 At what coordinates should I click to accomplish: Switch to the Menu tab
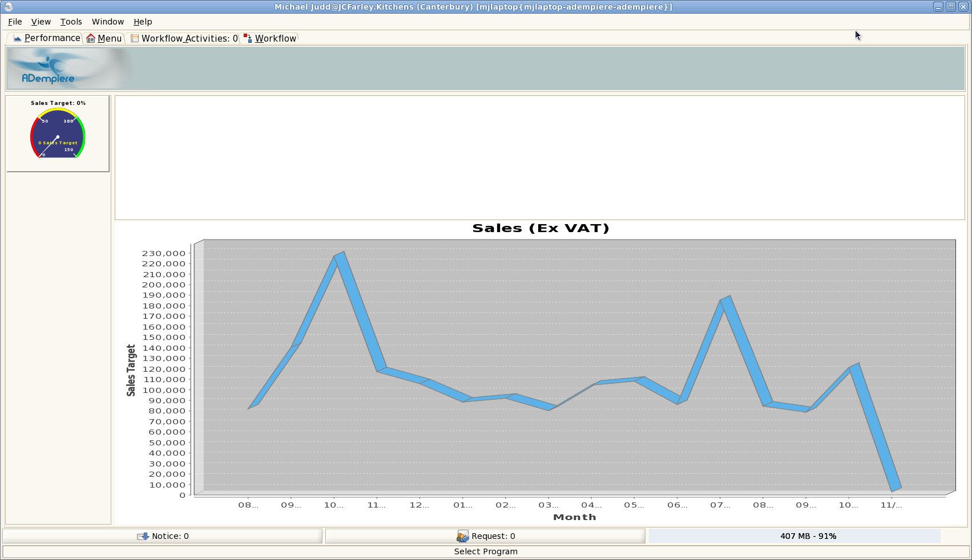click(109, 38)
